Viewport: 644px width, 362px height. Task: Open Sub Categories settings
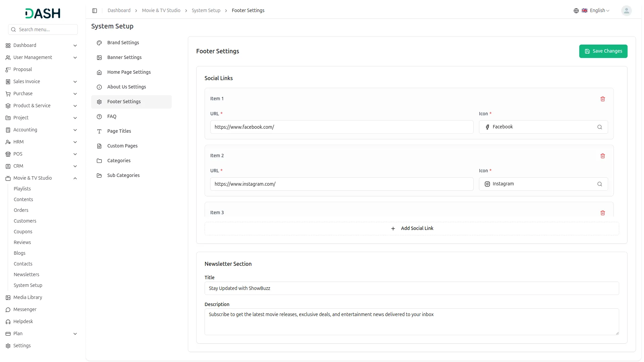tap(123, 175)
